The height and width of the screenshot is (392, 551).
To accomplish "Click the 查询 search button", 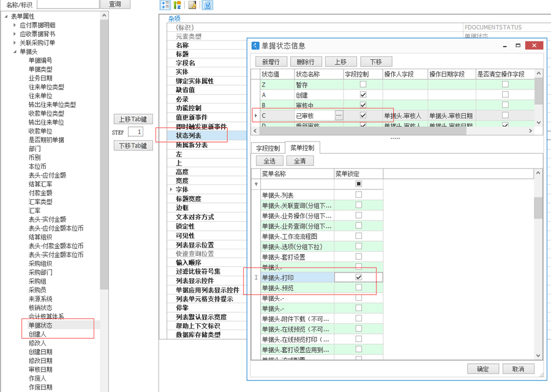I will point(115,4).
